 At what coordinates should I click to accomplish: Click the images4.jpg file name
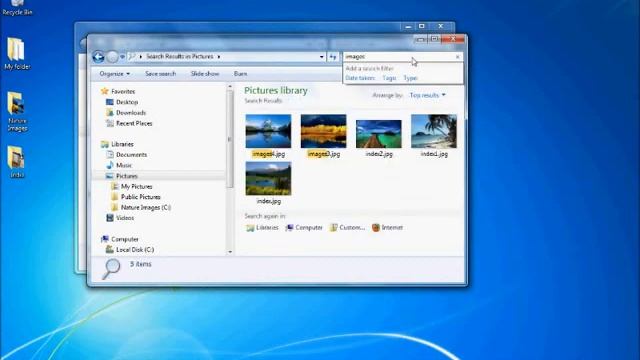click(x=268, y=154)
